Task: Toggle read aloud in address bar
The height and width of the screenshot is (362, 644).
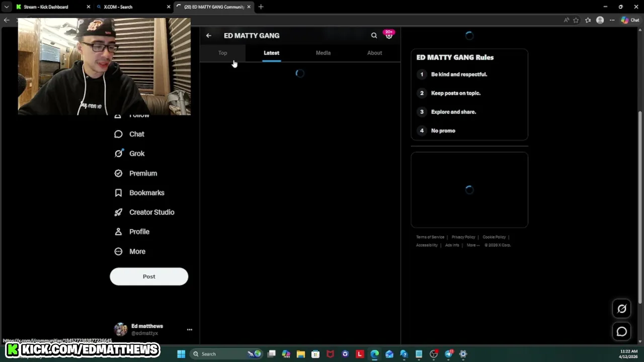Action: click(566, 20)
